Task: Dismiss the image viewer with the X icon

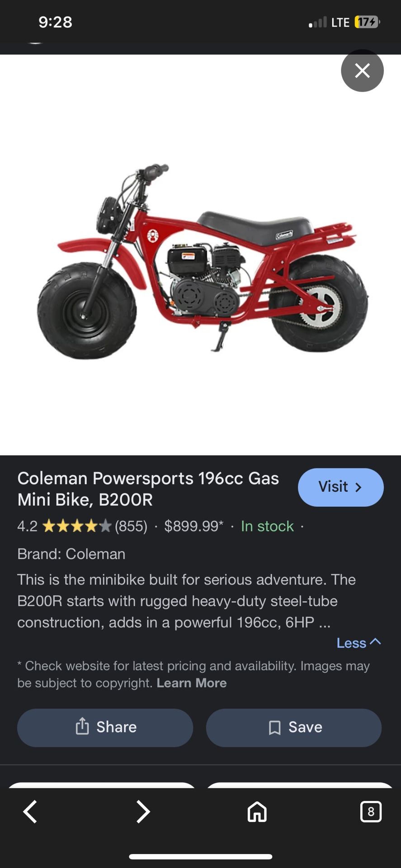Action: pyautogui.click(x=362, y=71)
